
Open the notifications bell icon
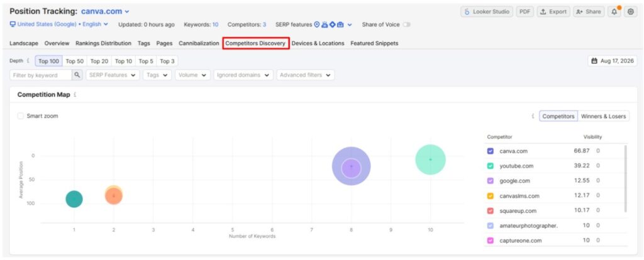pos(614,12)
